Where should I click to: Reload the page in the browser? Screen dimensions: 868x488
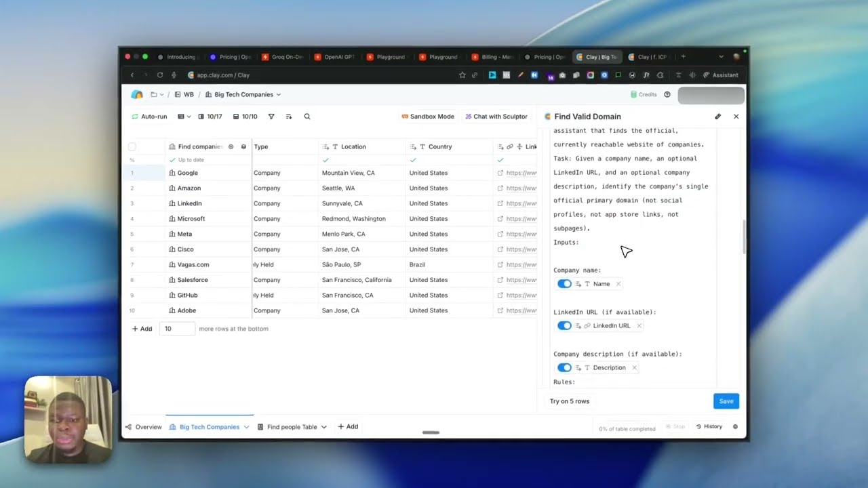click(x=160, y=75)
